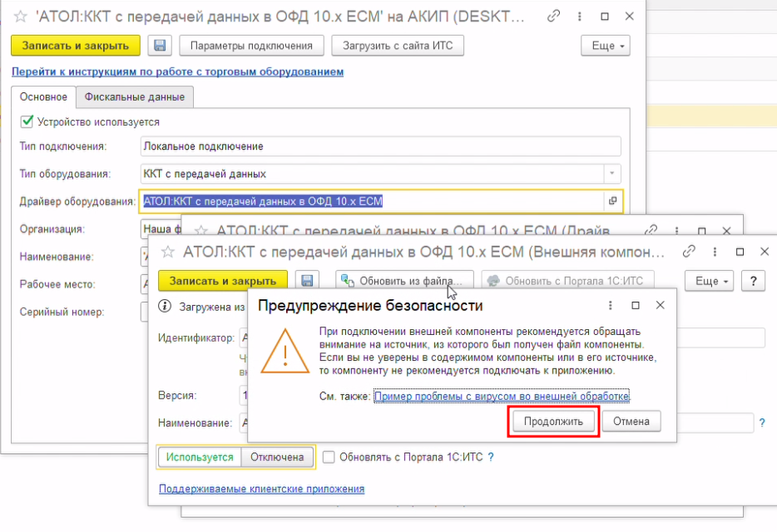This screenshot has height=532, width=777.
Task: Three-dot menu in middle Драйв window
Action: pyautogui.click(x=677, y=231)
